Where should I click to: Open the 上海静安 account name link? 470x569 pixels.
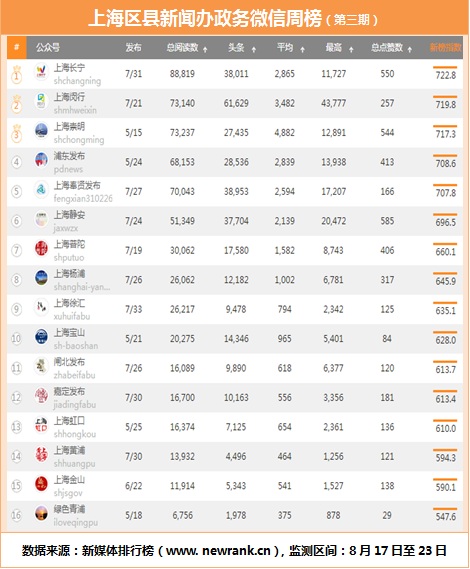coord(69,215)
